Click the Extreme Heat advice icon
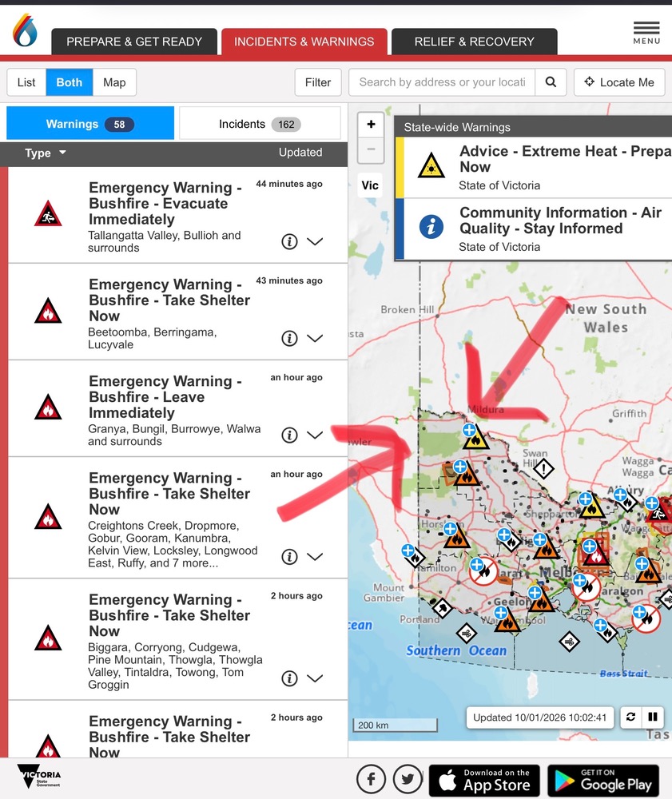The height and width of the screenshot is (799, 672). coord(431,165)
